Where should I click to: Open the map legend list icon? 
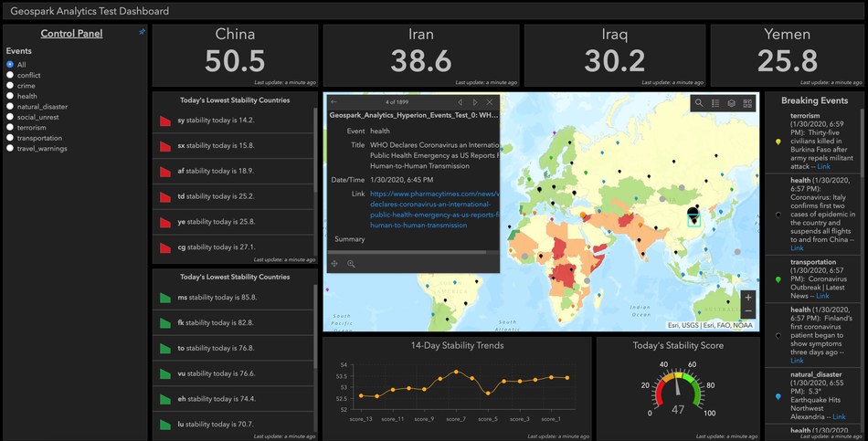pyautogui.click(x=715, y=103)
